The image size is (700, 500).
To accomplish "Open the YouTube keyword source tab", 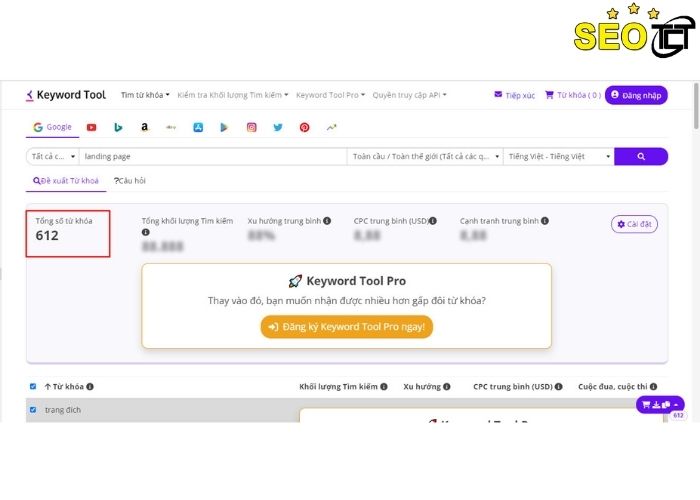I will [x=92, y=127].
